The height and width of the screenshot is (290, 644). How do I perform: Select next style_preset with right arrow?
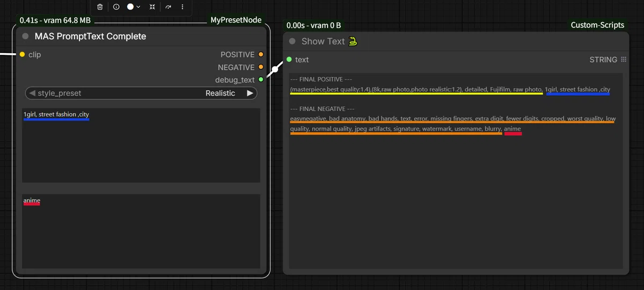point(250,93)
